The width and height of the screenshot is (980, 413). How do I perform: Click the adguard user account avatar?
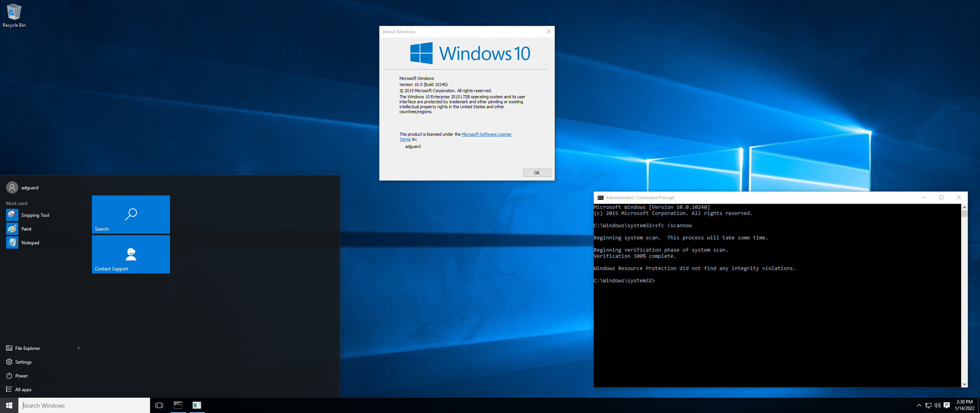point(12,187)
